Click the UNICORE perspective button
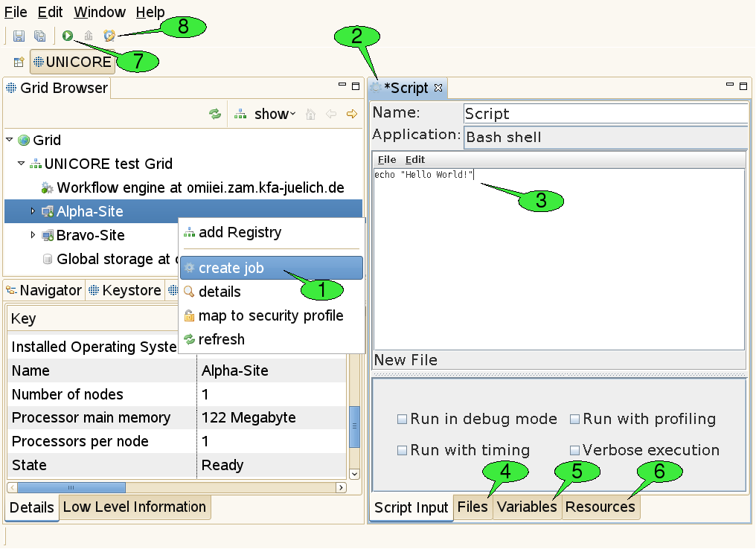This screenshot has width=756, height=549. [72, 62]
